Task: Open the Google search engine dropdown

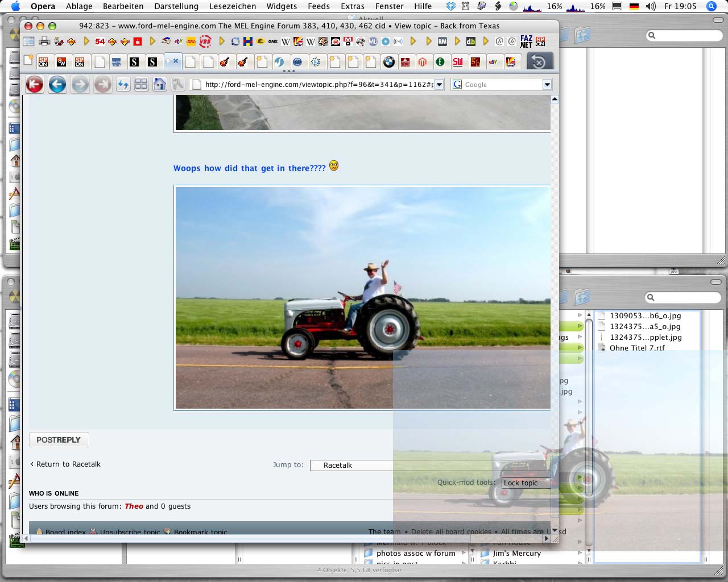Action: tap(547, 85)
